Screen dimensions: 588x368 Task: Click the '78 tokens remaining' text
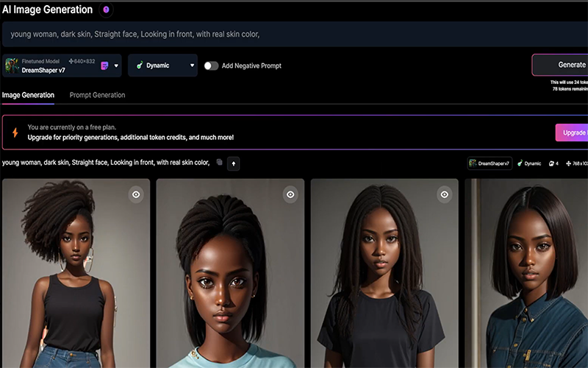coord(570,89)
